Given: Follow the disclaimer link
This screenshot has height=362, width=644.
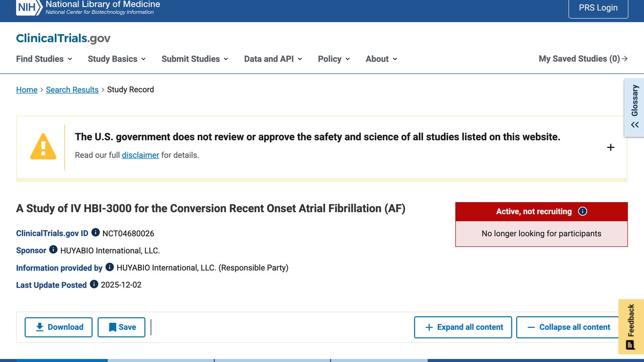Looking at the screenshot, I should tap(140, 155).
